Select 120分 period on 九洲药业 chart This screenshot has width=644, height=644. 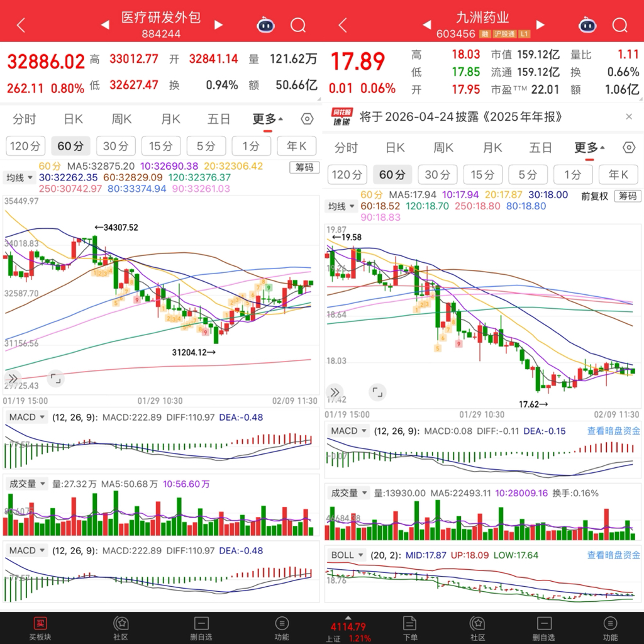347,175
